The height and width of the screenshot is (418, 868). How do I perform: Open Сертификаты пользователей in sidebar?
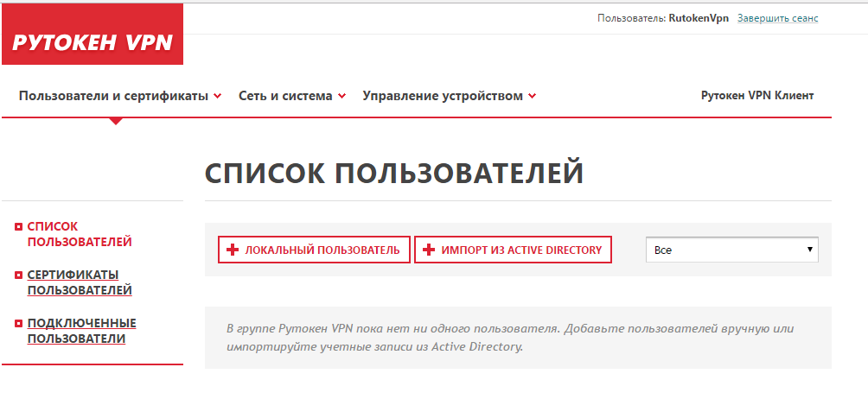tap(80, 282)
